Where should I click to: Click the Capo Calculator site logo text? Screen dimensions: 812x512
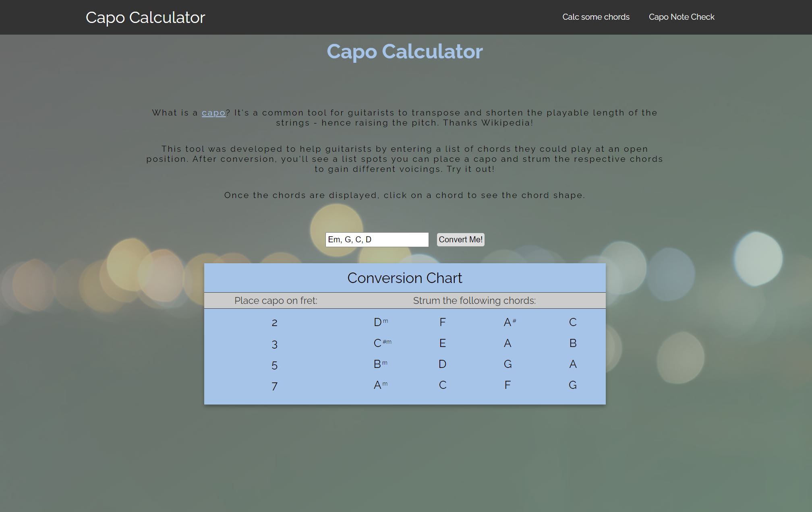[x=145, y=17]
